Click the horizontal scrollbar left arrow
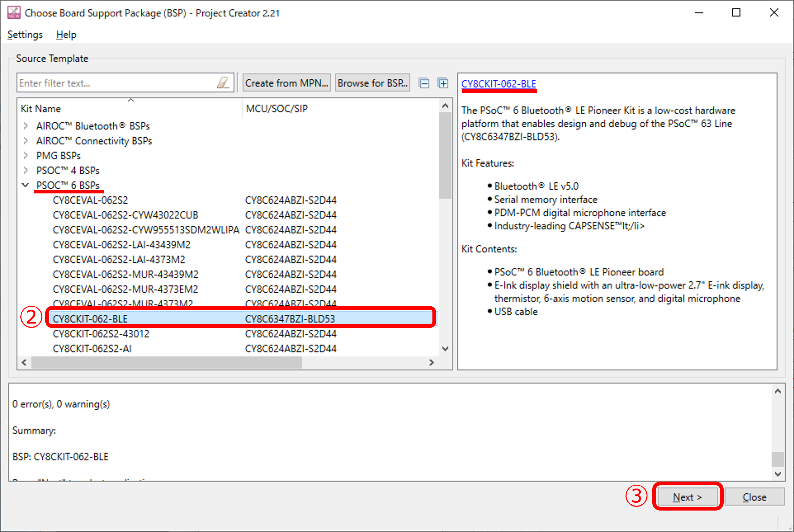This screenshot has height=532, width=794. click(24, 362)
